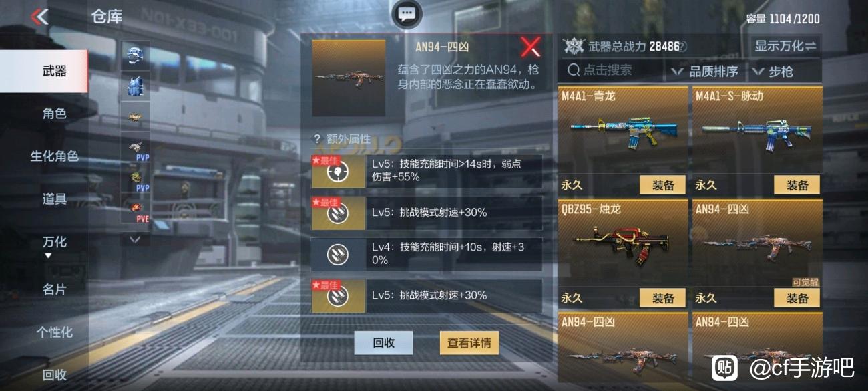Image resolution: width=868 pixels, height=391 pixels.
Task: Open the 道具 sidebar tab
Action: point(55,199)
